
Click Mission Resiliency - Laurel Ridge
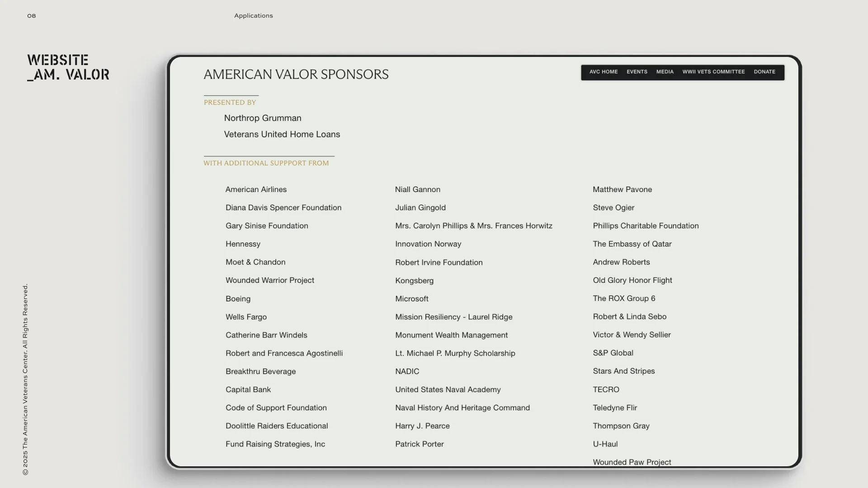[454, 317]
